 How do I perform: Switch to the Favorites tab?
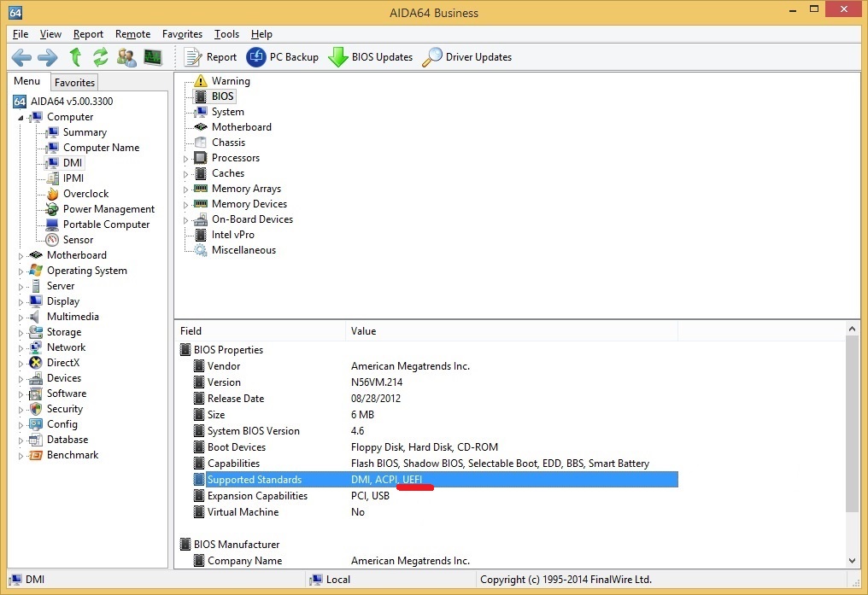point(74,83)
